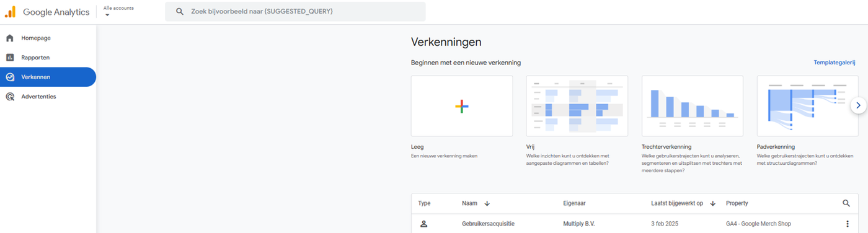Viewport: 868px width, 233px height.
Task: Click the sort arrow next to Naam
Action: 487,203
